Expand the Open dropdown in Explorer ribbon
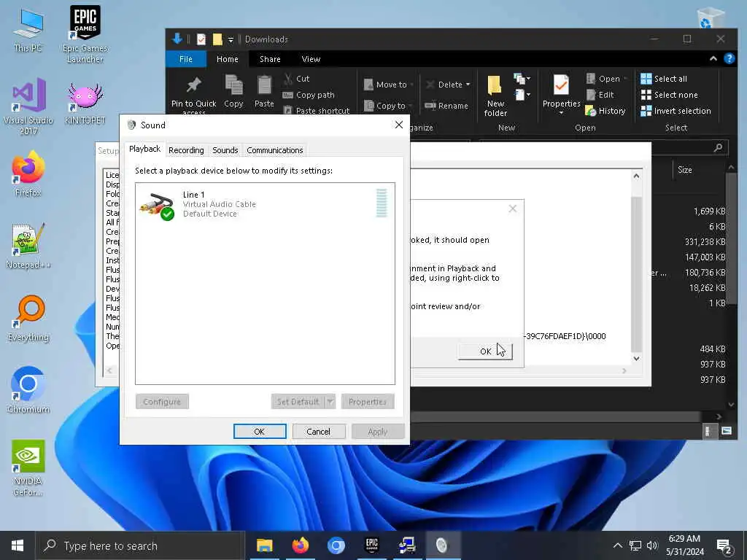The image size is (747, 560). [625, 79]
